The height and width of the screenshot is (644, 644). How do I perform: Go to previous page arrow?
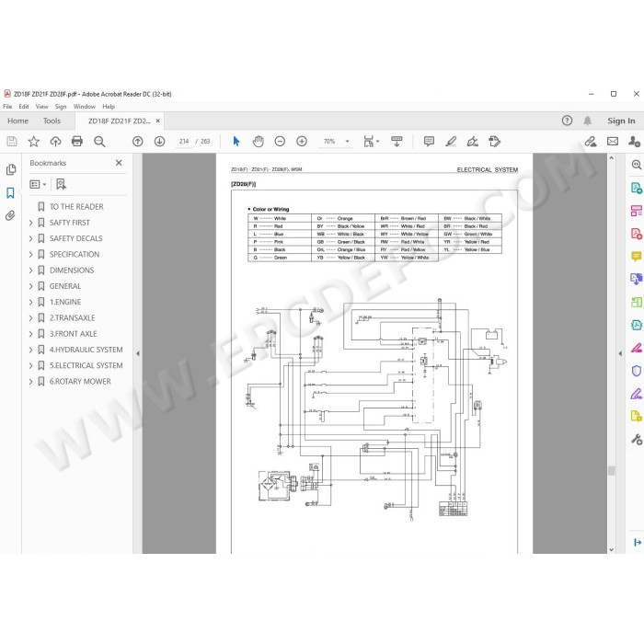point(138,142)
